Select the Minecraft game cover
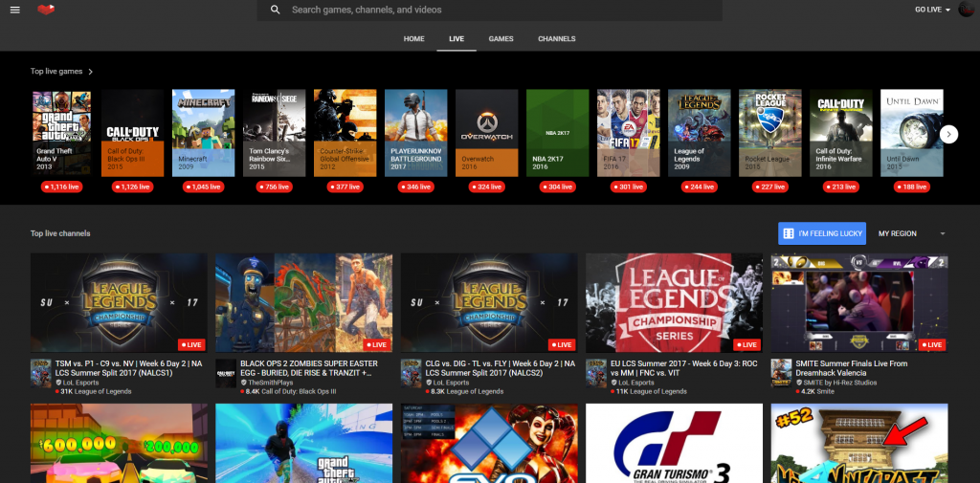The width and height of the screenshot is (980, 483). (x=203, y=132)
